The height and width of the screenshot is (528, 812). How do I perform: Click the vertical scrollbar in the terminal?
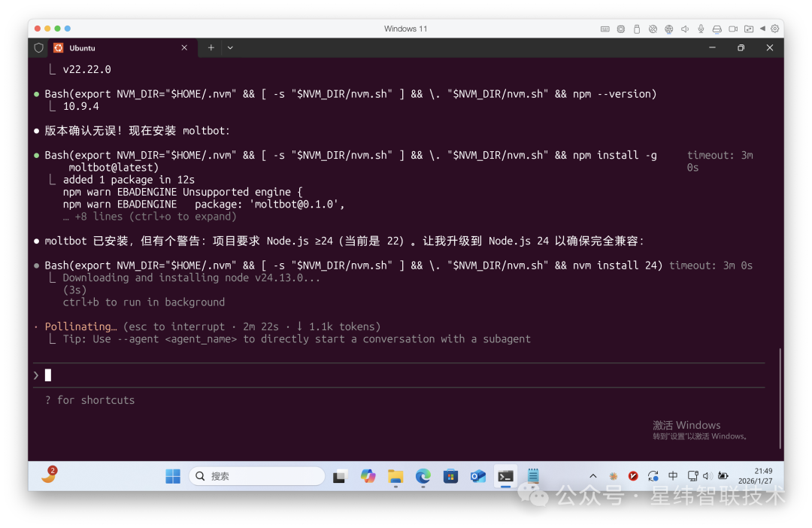[780, 397]
